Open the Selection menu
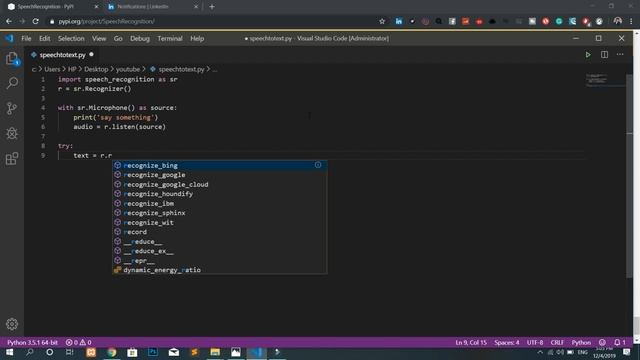 pos(71,38)
